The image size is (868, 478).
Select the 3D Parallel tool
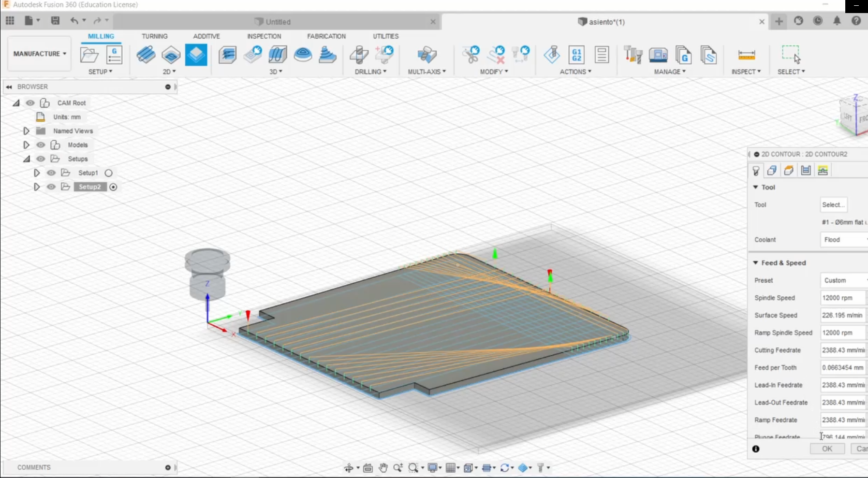278,55
